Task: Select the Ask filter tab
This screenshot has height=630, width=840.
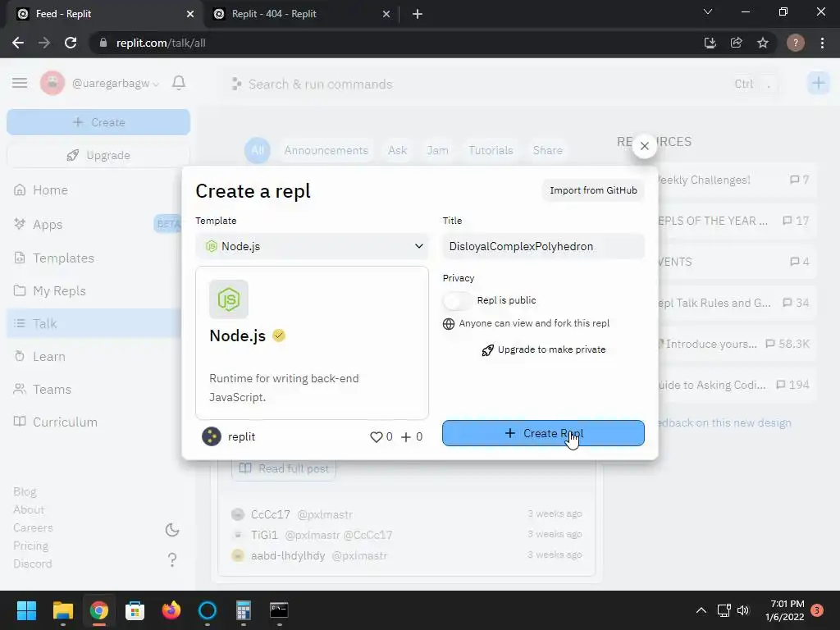Action: pos(398,151)
